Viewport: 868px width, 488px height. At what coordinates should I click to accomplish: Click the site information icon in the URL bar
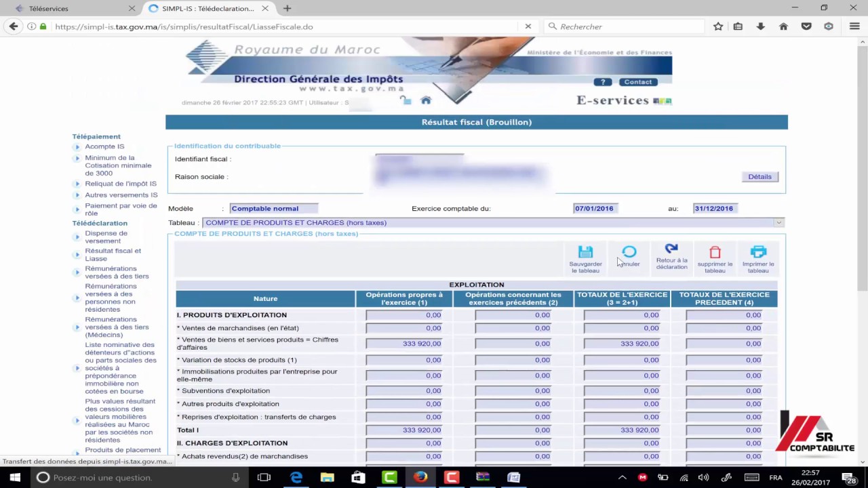(32, 26)
